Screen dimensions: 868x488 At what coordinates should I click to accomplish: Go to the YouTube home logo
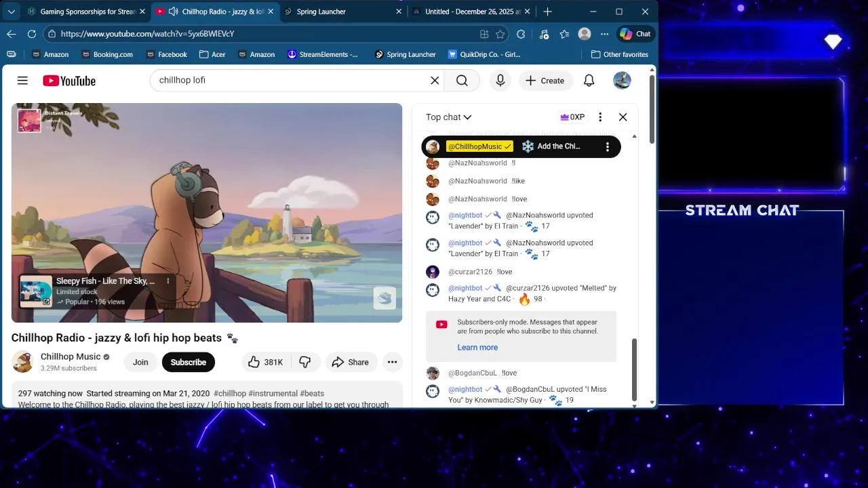click(x=69, y=81)
